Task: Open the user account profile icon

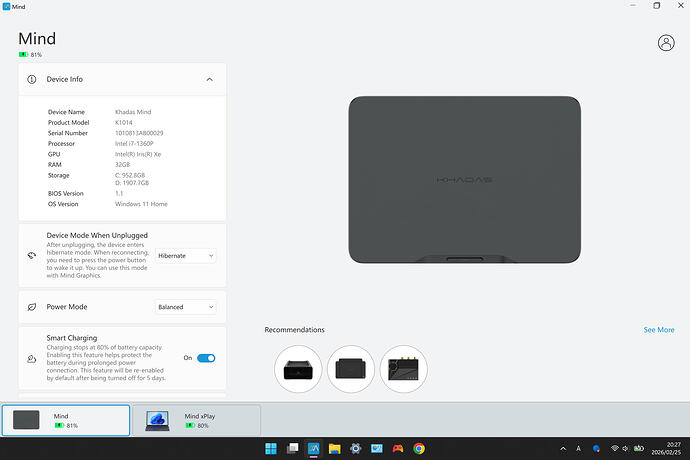Action: coord(666,42)
